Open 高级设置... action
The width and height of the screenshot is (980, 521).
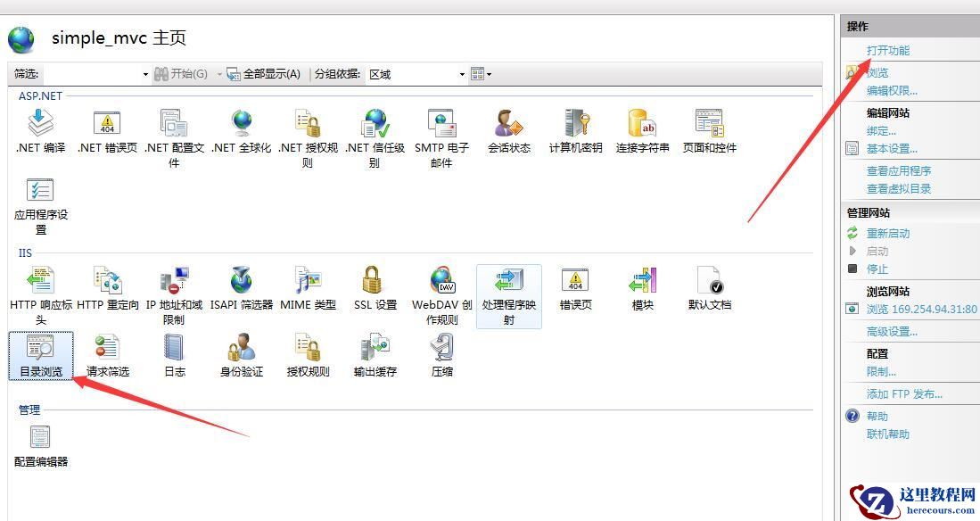point(892,332)
